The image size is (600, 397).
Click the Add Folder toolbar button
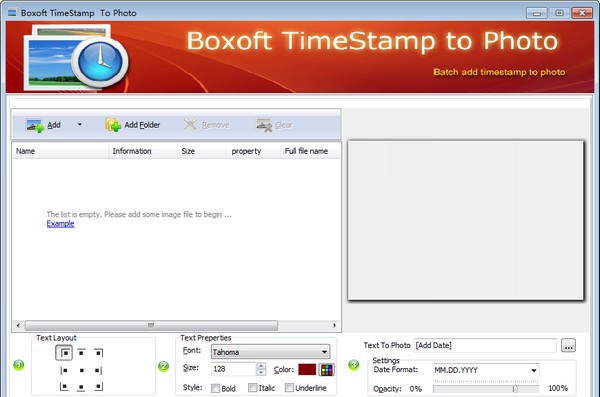[x=133, y=125]
